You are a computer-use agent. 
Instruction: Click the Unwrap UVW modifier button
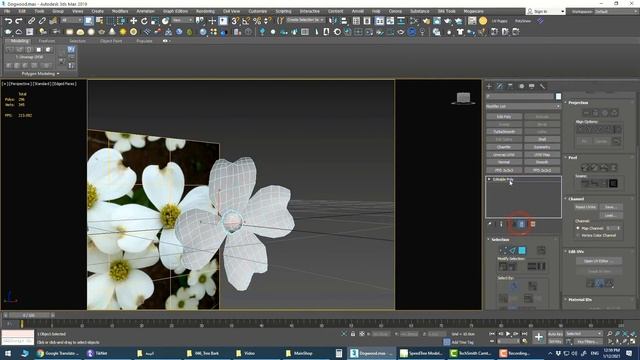tap(504, 155)
